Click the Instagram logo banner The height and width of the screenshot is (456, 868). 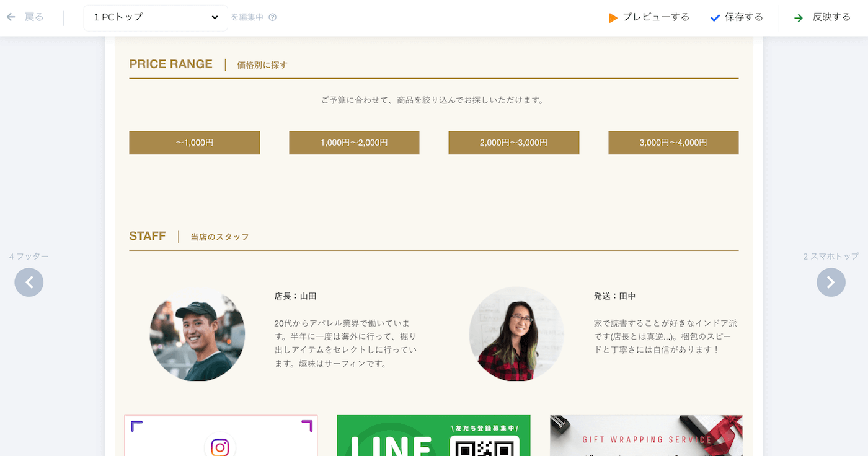tap(221, 436)
